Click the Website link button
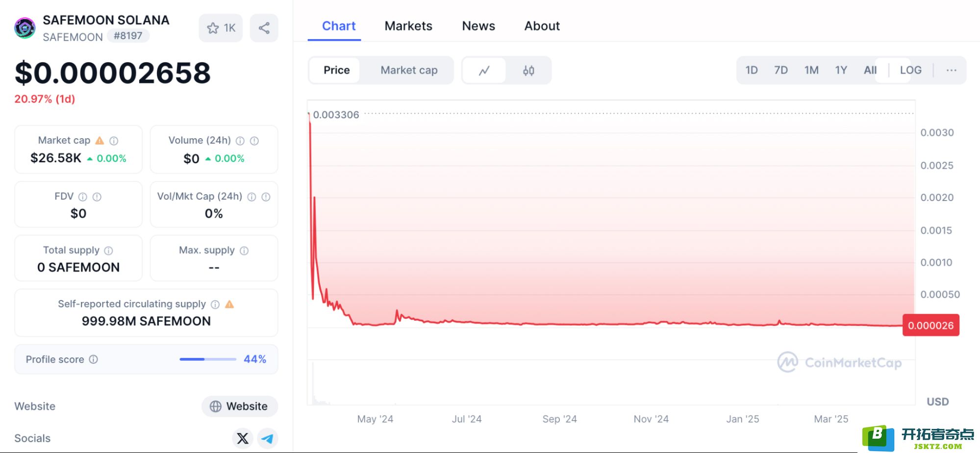 coord(240,406)
